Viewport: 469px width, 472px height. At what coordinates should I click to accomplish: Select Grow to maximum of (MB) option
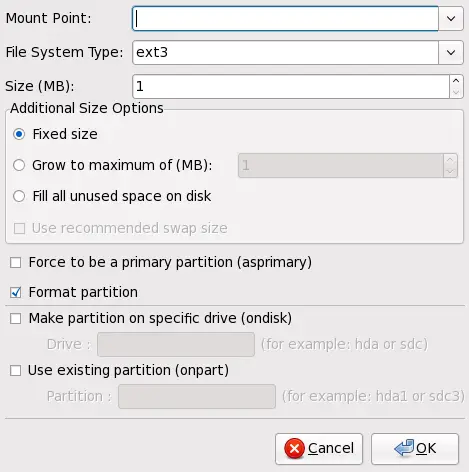(19, 165)
